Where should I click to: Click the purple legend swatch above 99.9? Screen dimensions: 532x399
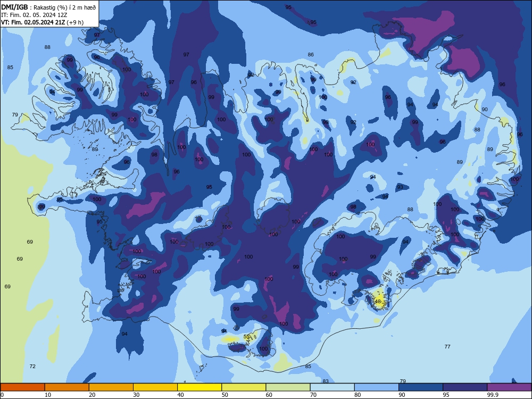pyautogui.click(x=509, y=387)
